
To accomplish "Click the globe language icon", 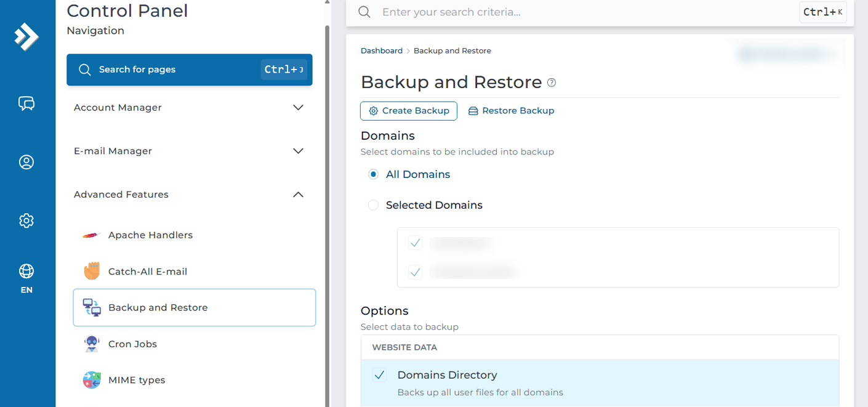I will click(x=26, y=271).
